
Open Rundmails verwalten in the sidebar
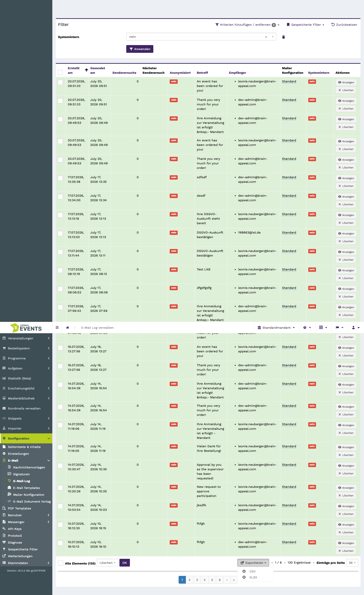click(x=26, y=408)
